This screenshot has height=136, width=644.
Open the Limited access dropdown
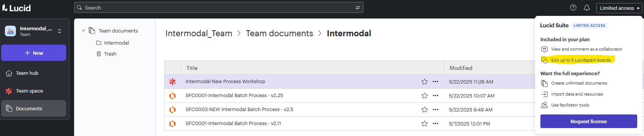point(619,8)
